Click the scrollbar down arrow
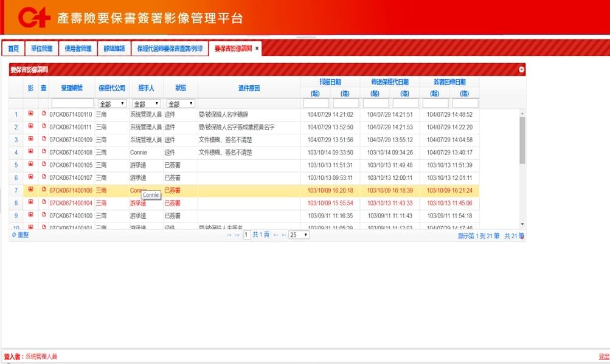This screenshot has height=364, width=610. click(522, 224)
